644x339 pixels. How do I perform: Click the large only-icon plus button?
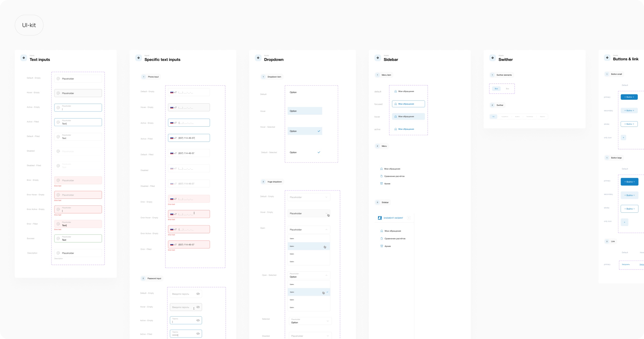click(624, 222)
